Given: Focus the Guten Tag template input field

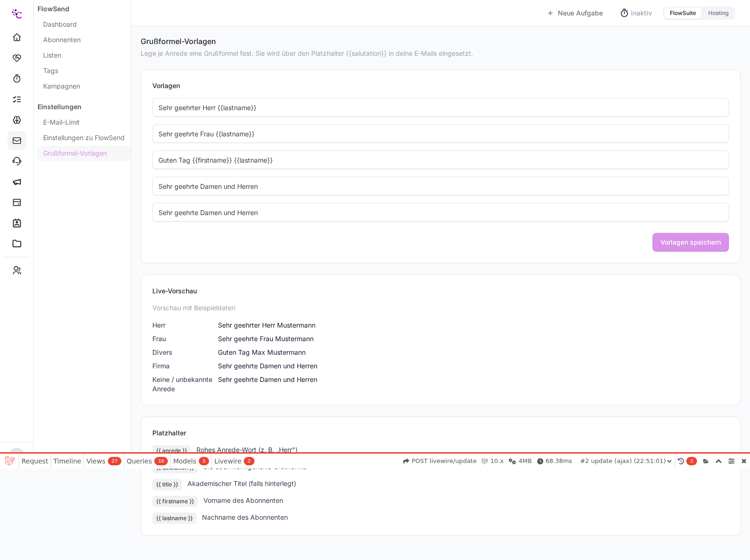Looking at the screenshot, I should (441, 160).
